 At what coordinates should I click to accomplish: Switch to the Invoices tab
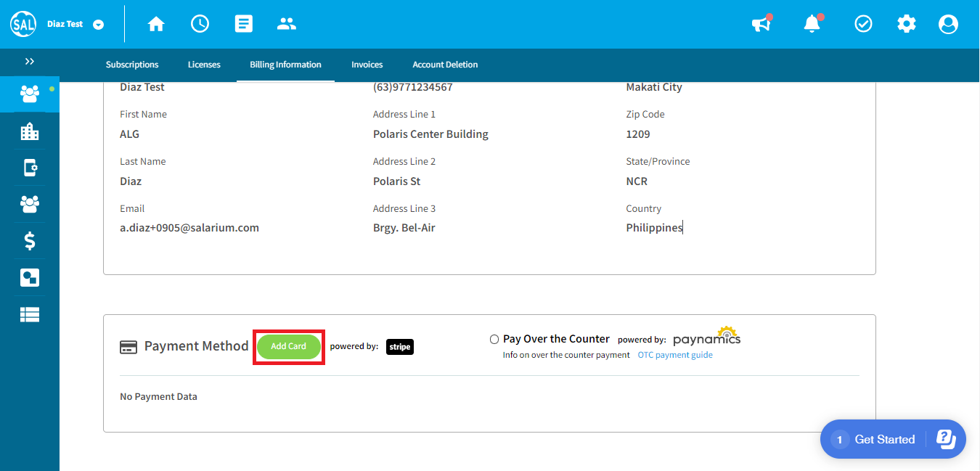coord(367,65)
